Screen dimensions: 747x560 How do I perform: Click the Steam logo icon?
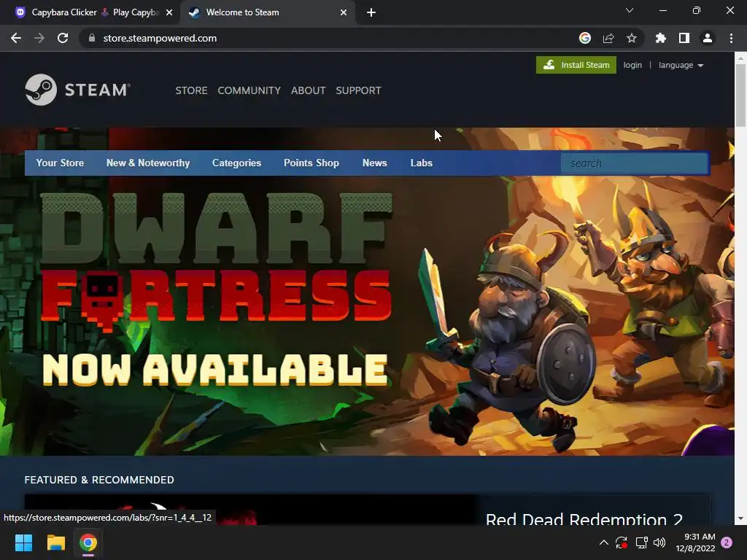(x=41, y=90)
